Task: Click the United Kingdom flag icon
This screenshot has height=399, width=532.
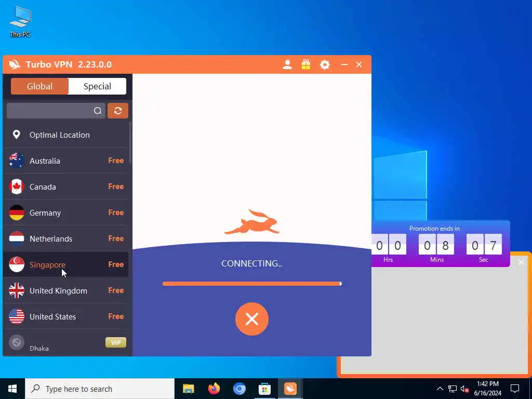Action: tap(16, 291)
